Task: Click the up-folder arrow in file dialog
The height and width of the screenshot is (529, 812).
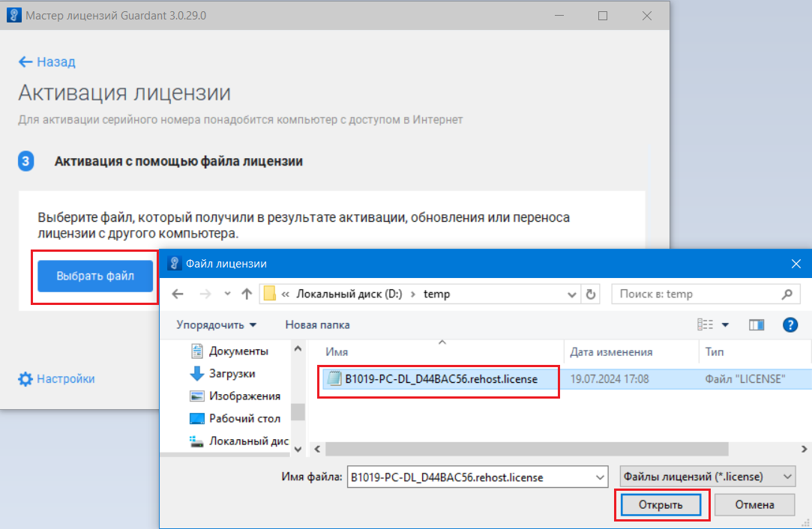Action: point(245,294)
